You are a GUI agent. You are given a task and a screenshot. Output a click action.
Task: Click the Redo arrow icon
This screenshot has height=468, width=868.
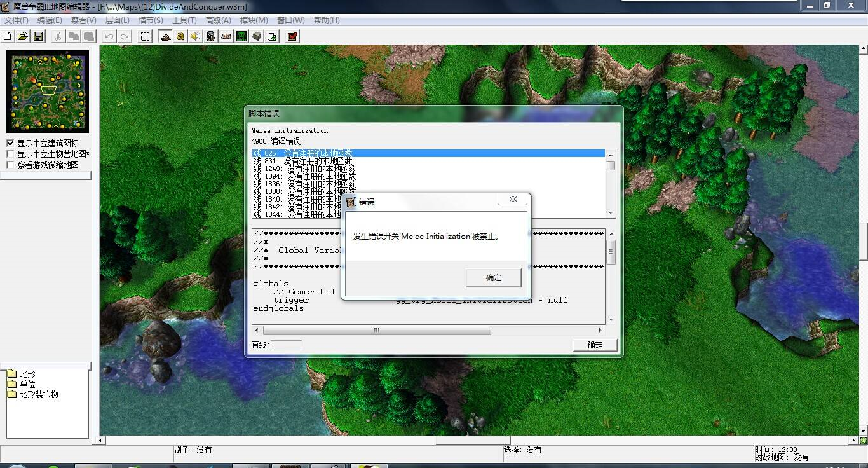click(125, 36)
